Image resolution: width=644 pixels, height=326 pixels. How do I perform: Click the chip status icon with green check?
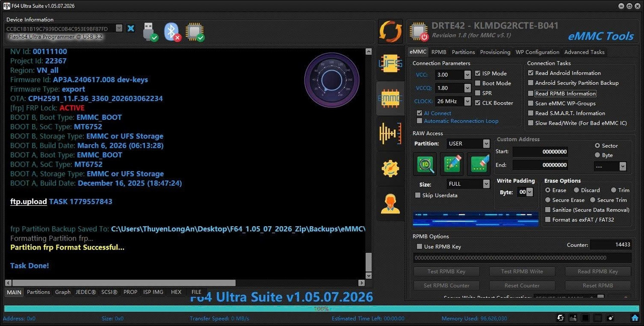click(195, 32)
